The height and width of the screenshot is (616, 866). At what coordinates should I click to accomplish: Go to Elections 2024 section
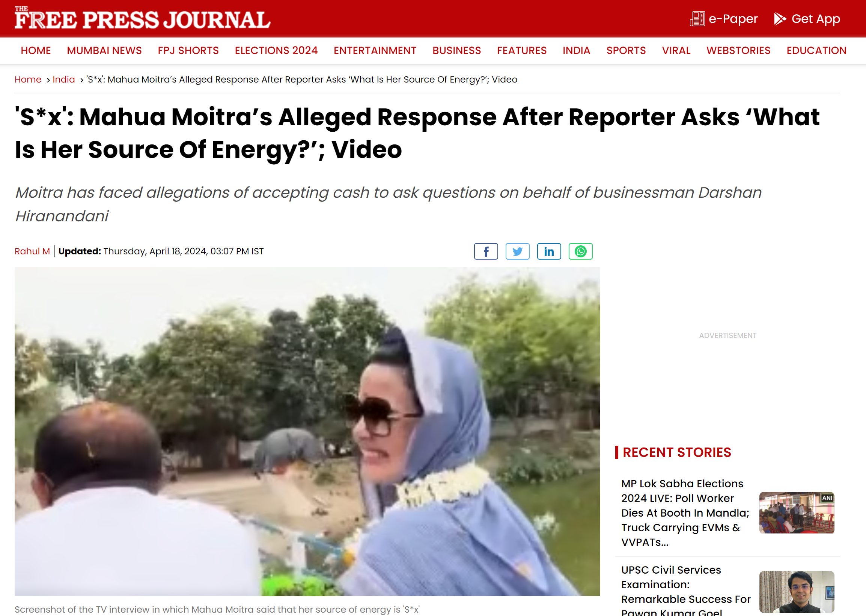click(x=276, y=50)
